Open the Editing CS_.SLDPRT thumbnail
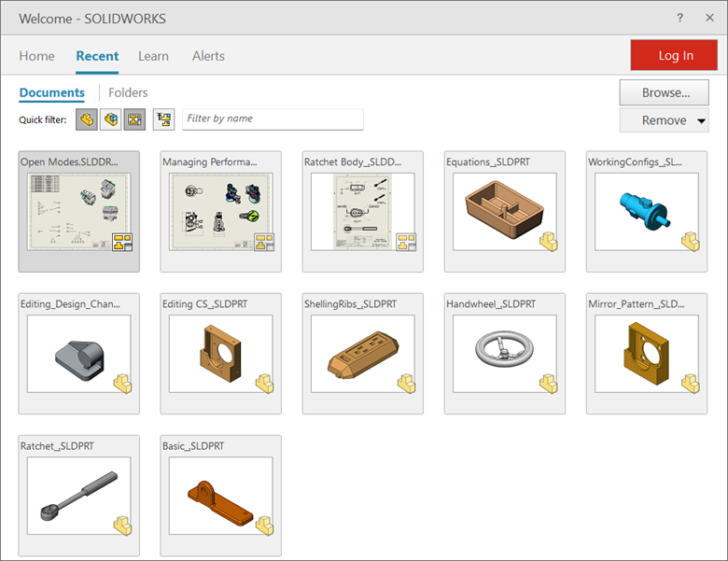 221,354
